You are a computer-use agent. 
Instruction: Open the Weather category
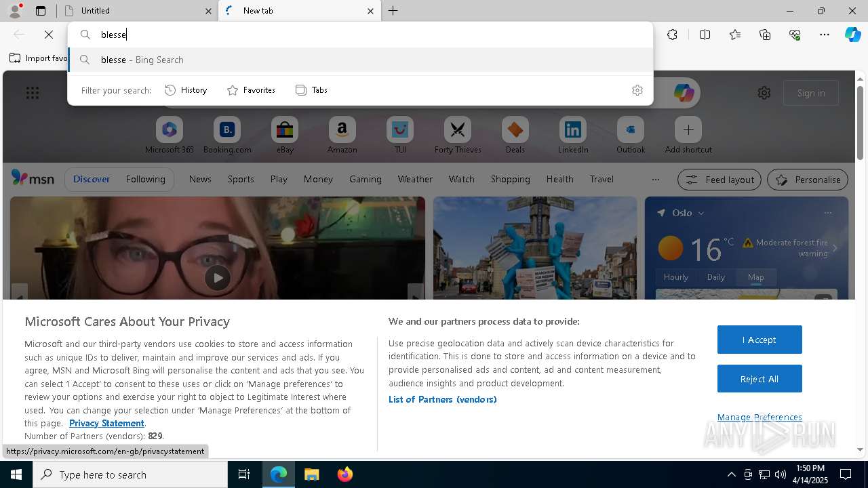(x=415, y=179)
